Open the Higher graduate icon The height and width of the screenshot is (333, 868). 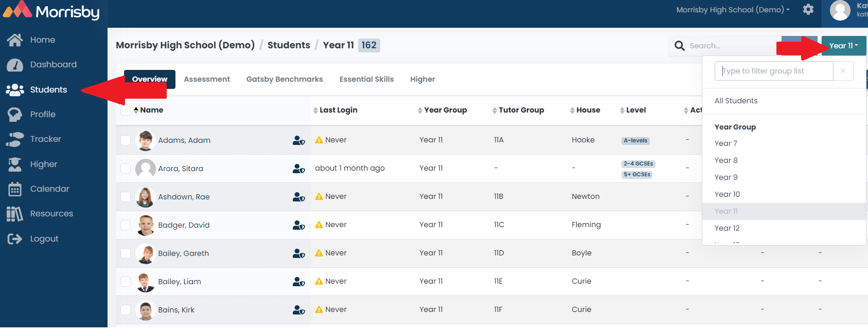click(x=15, y=164)
